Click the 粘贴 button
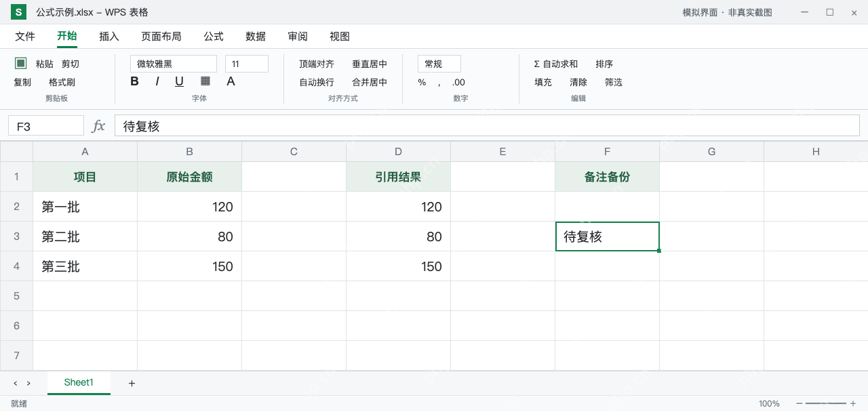Screen dimensions: 868x412 click(x=45, y=64)
